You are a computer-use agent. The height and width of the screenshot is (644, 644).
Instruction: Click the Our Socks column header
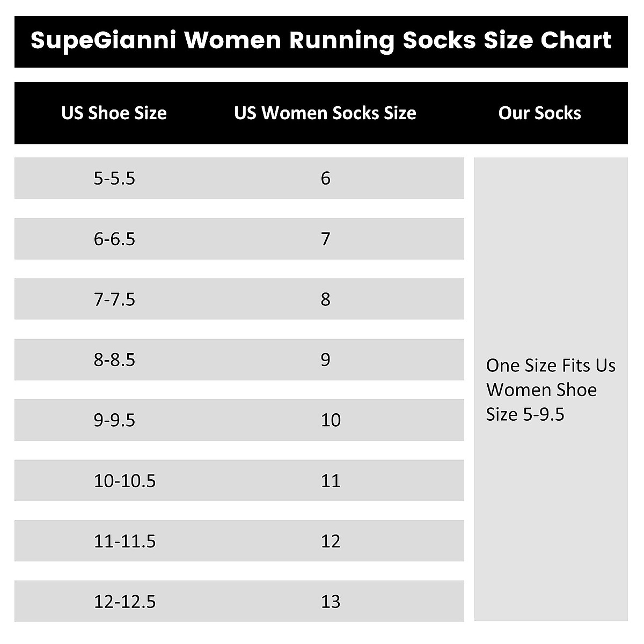point(539,113)
